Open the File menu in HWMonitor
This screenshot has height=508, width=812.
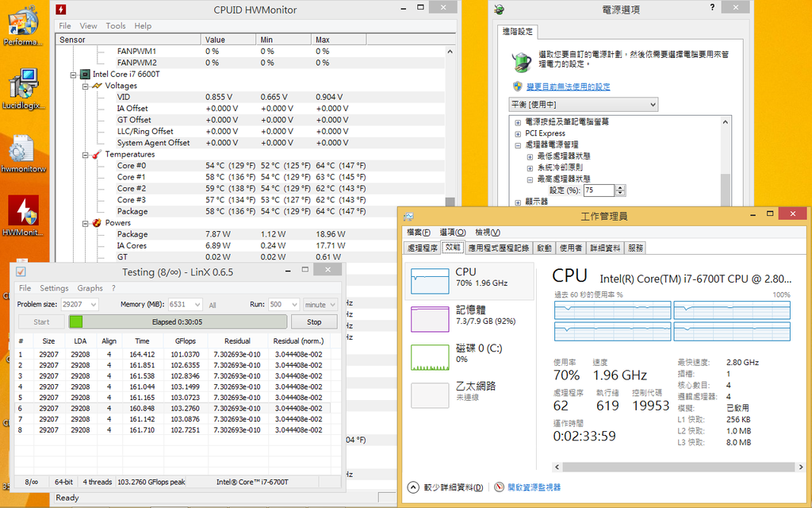[x=65, y=26]
